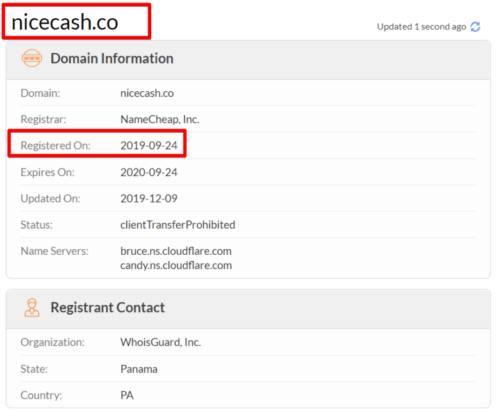Viewport: 500px width, 411px height.
Task: Click the nicecash.co page title
Action: coord(65,22)
